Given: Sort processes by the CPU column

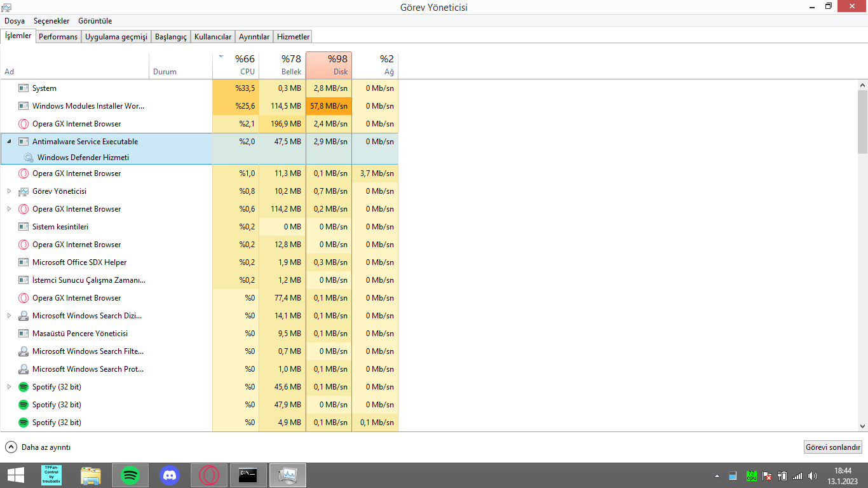Looking at the screenshot, I should pyautogui.click(x=236, y=65).
